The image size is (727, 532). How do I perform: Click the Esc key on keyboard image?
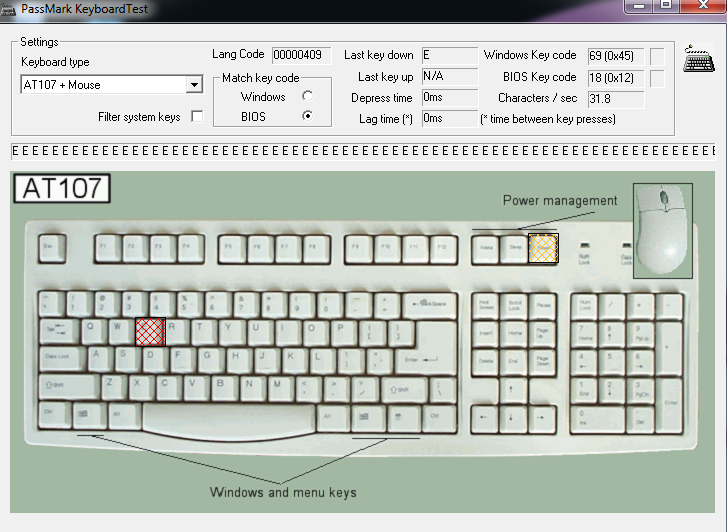pyautogui.click(x=52, y=248)
